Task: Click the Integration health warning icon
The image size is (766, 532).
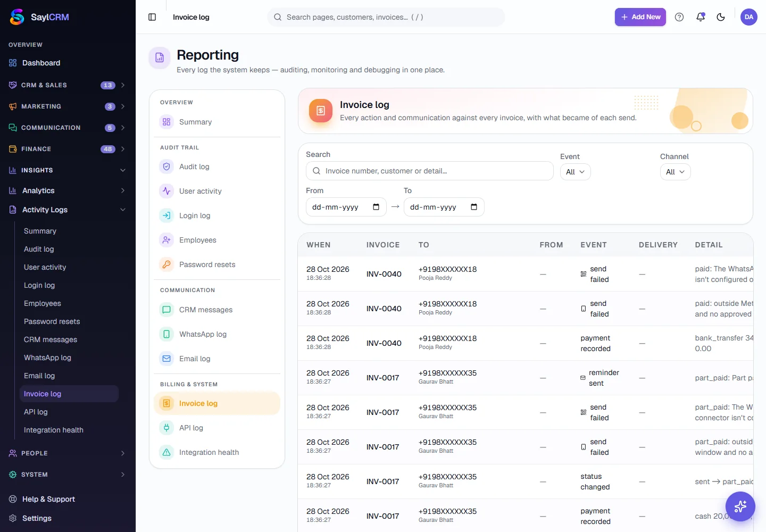Action: pyautogui.click(x=166, y=452)
